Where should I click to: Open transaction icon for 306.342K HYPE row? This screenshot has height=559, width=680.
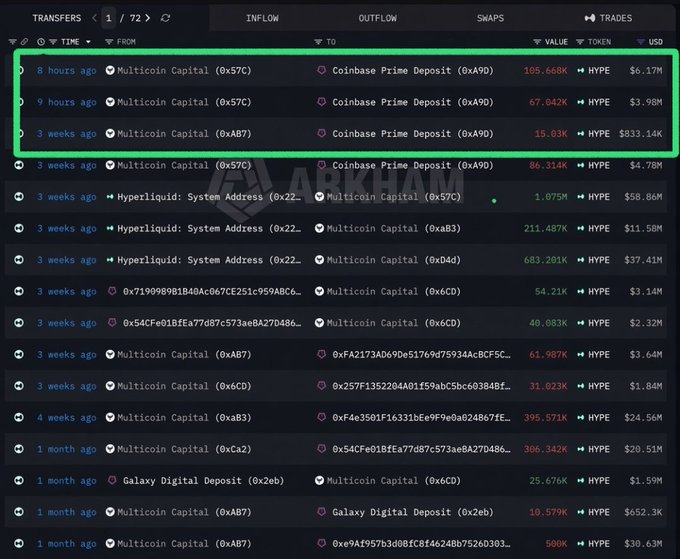pos(19,449)
